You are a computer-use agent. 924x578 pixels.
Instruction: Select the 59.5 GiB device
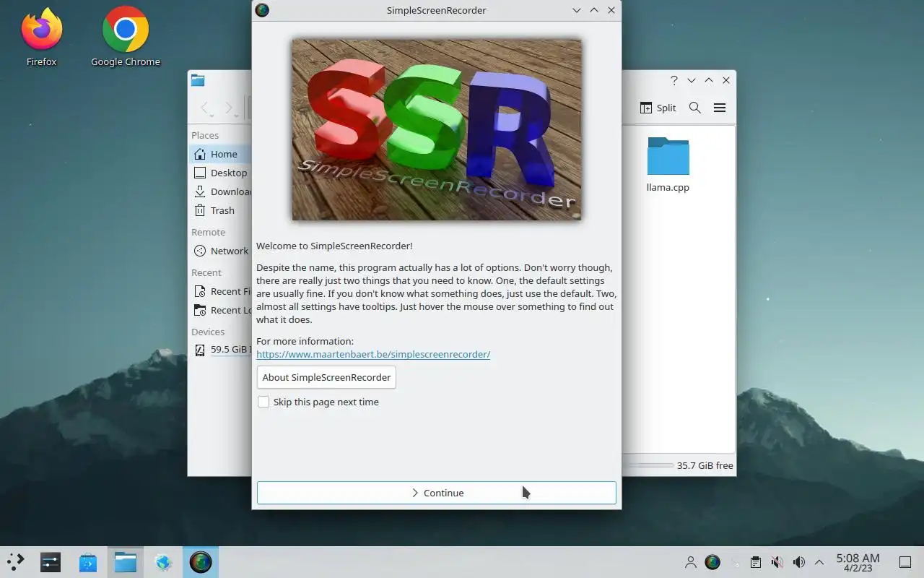tap(220, 350)
